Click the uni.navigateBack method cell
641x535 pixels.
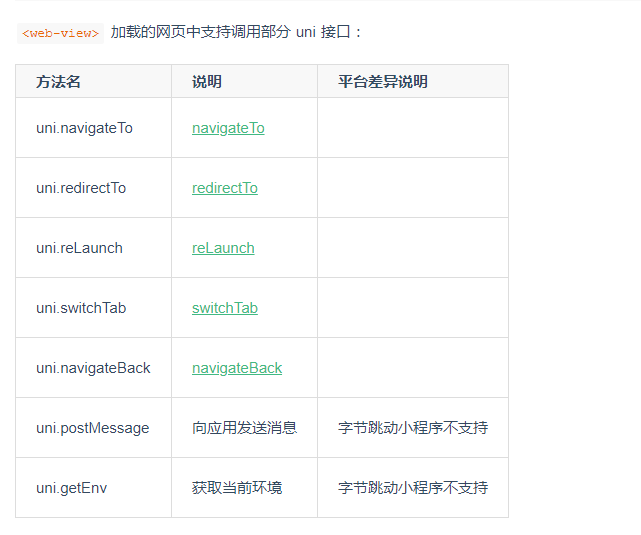(94, 368)
